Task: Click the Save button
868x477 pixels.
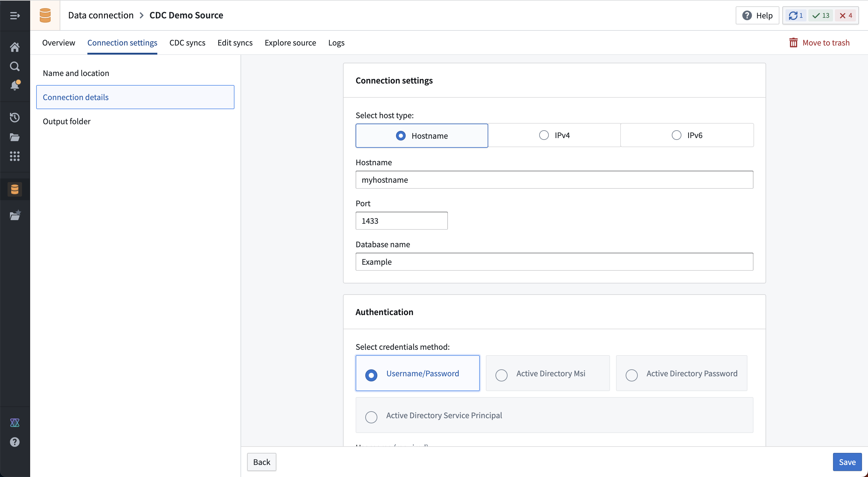Action: click(847, 462)
